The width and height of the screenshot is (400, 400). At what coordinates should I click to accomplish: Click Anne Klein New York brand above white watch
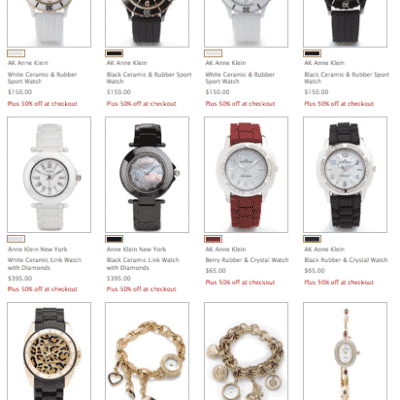[37, 249]
